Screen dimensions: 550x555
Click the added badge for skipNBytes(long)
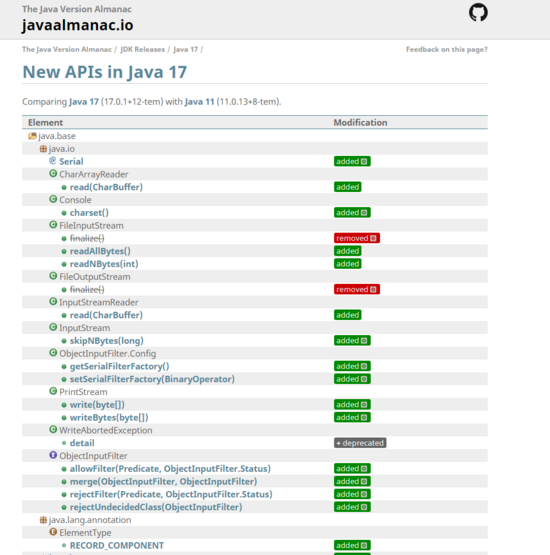[352, 341]
